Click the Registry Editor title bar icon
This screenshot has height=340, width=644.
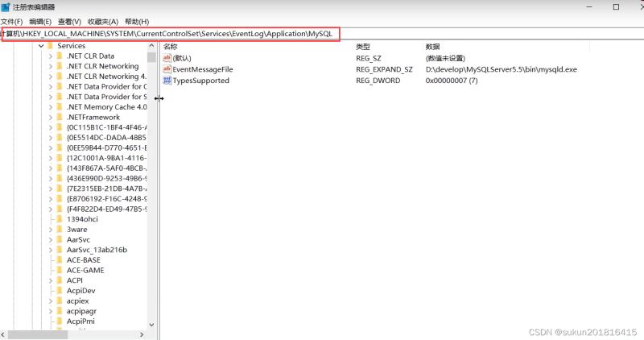coord(6,6)
